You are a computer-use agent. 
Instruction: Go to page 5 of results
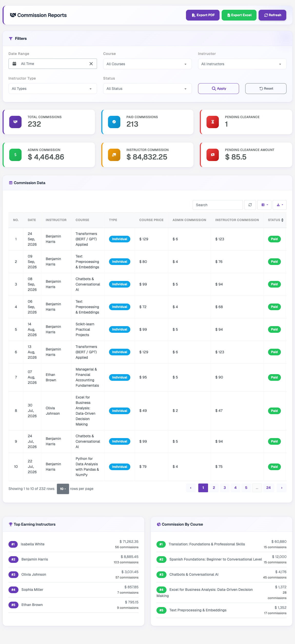coord(246,488)
